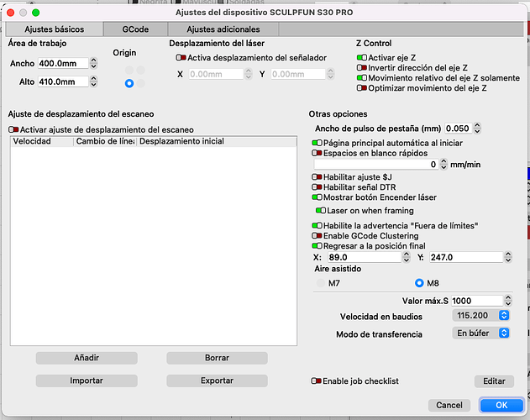Toggle Movimiento relativo del eje Z solamente
The image size is (530, 420).
click(x=362, y=78)
